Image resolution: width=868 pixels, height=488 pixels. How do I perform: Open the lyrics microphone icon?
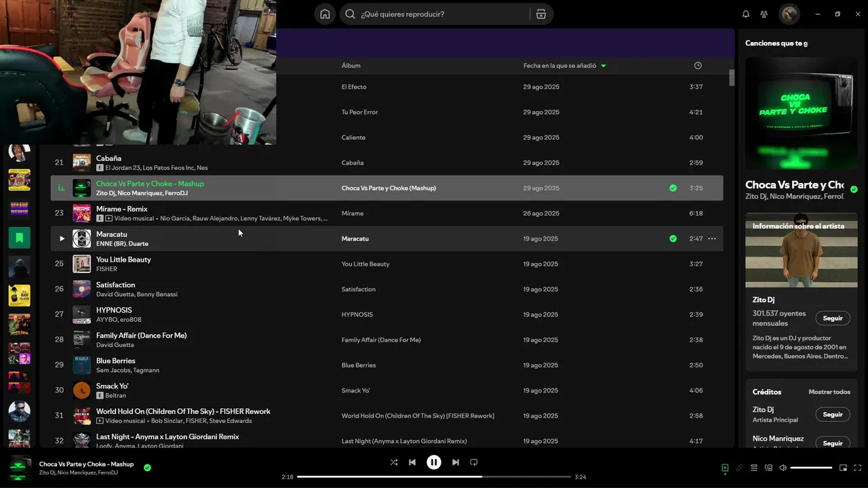740,468
